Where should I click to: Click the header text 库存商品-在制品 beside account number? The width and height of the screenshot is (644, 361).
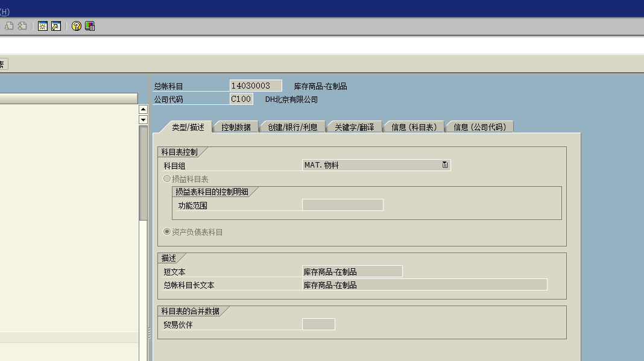pyautogui.click(x=320, y=86)
